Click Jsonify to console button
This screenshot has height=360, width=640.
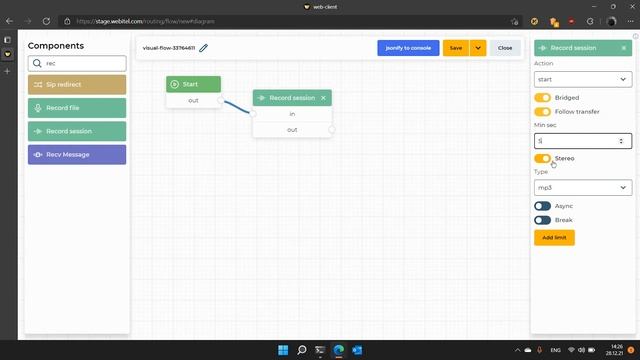tap(408, 48)
